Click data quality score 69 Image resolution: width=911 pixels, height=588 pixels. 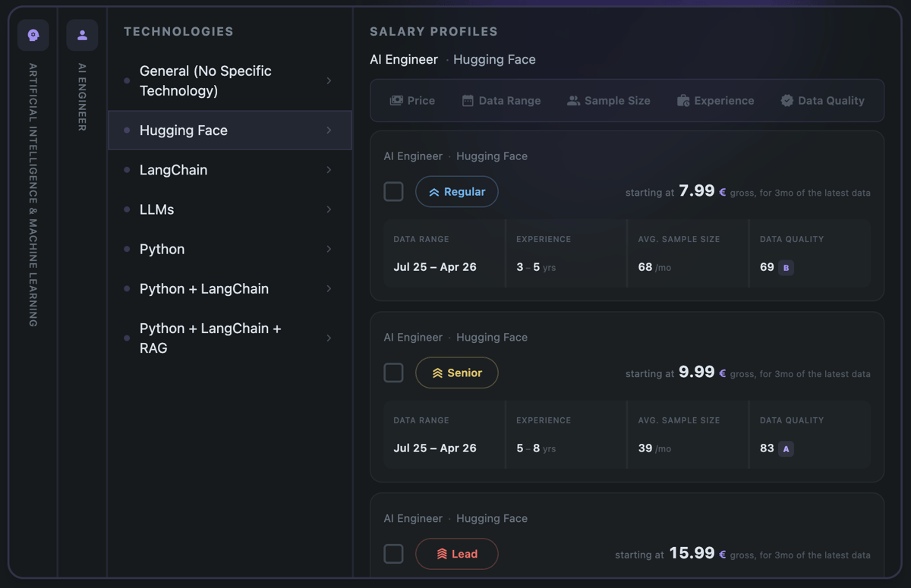(x=767, y=267)
